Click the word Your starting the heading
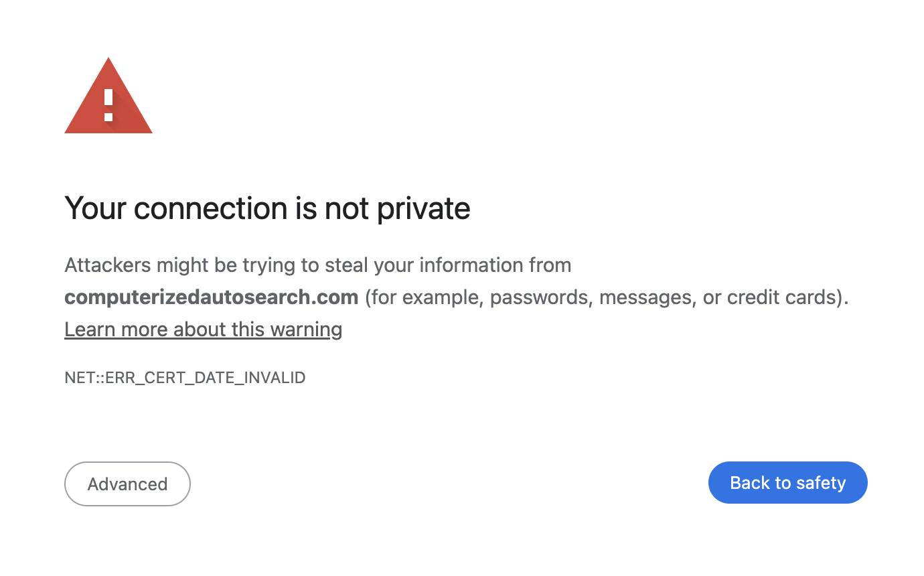This screenshot has height=576, width=924. (x=94, y=208)
